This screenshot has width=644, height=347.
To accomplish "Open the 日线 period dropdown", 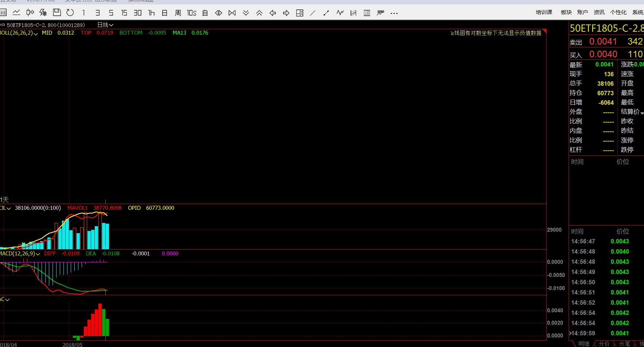I will (105, 25).
